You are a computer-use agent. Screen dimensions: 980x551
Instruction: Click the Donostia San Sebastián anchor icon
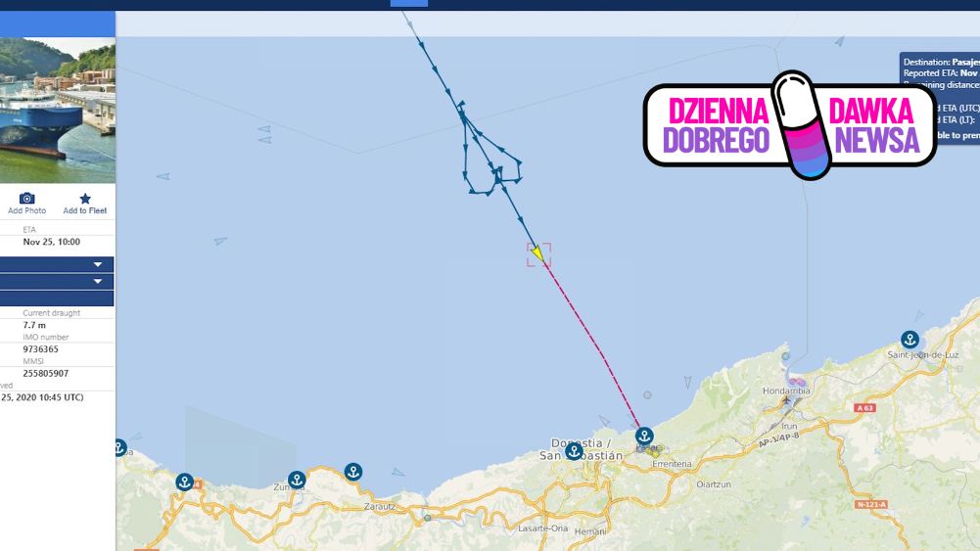point(574,450)
